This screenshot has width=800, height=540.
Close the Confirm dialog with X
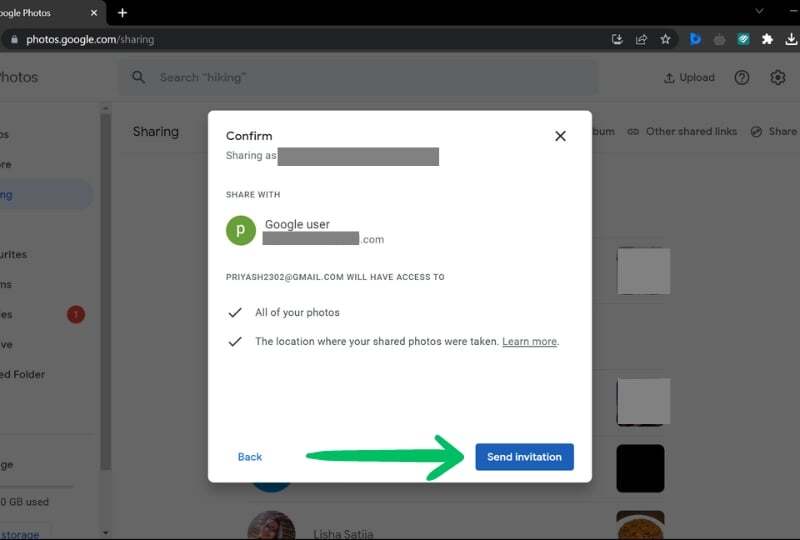pos(560,136)
